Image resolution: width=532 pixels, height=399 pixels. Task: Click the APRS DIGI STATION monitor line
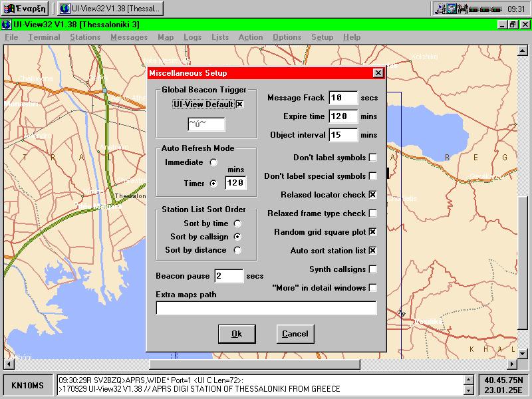[199, 389]
